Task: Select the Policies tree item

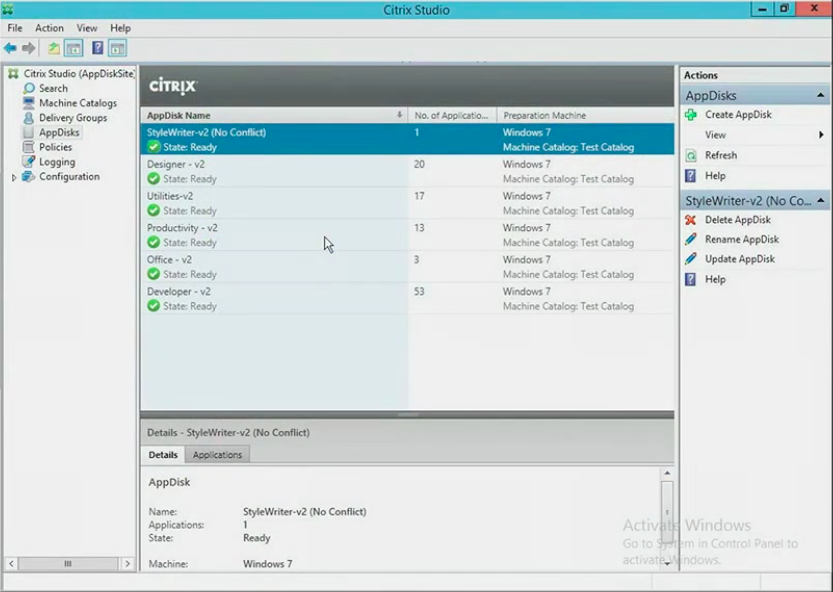Action: pyautogui.click(x=56, y=147)
